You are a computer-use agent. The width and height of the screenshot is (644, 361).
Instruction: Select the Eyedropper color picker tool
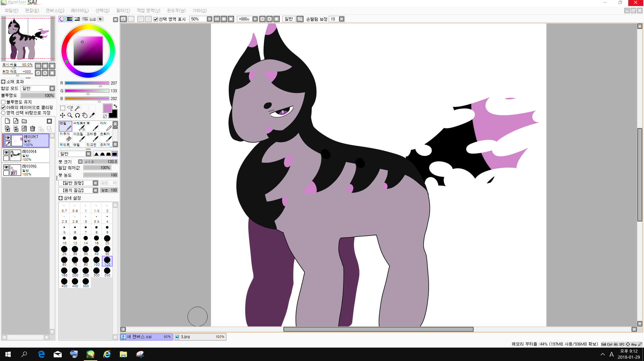pyautogui.click(x=92, y=115)
